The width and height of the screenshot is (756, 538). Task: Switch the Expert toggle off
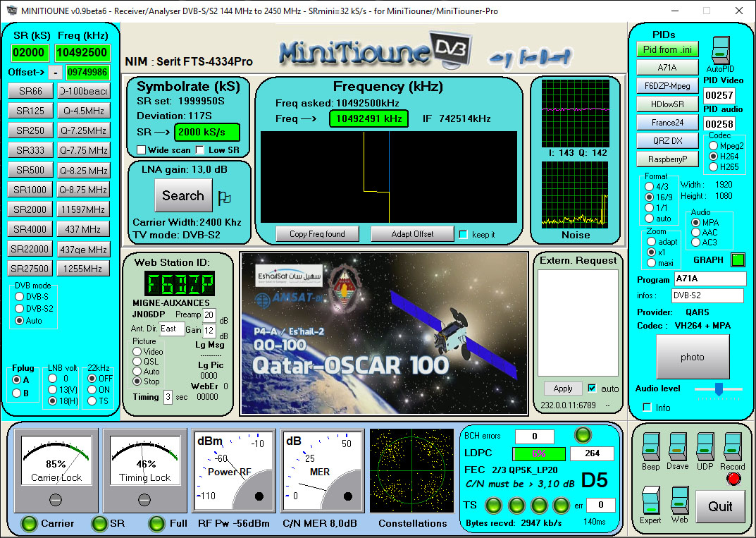[650, 499]
